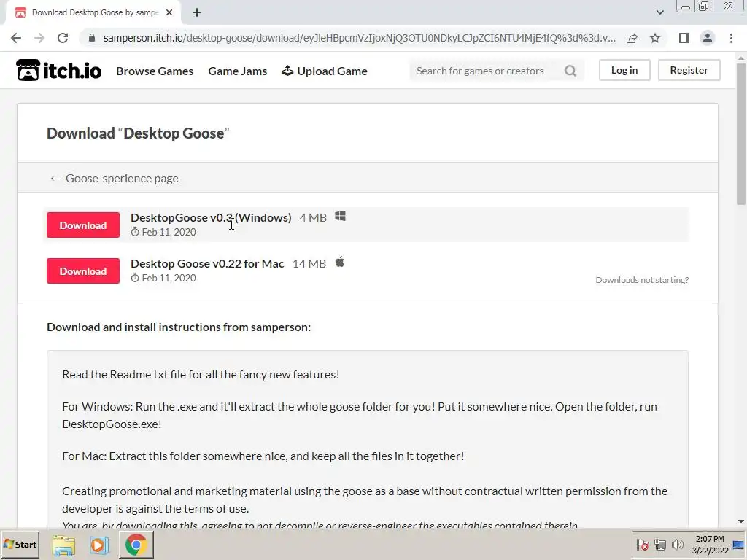Click the address bar URL
747x560 pixels.
pos(360,38)
